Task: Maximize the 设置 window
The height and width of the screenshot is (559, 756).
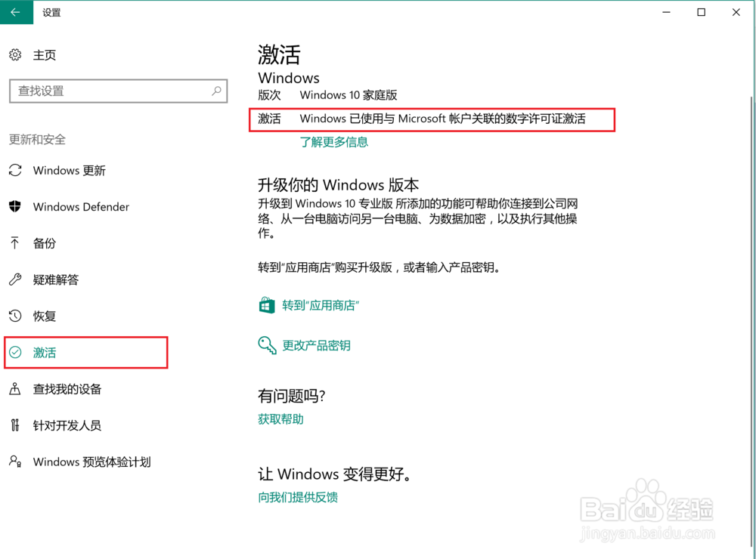Action: pyautogui.click(x=702, y=12)
